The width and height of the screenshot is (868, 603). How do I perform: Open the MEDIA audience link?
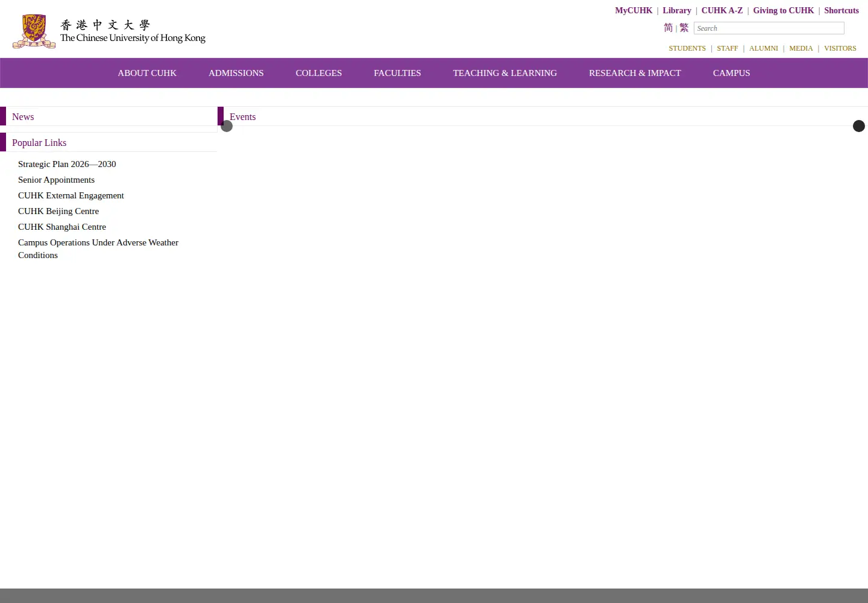tap(801, 48)
